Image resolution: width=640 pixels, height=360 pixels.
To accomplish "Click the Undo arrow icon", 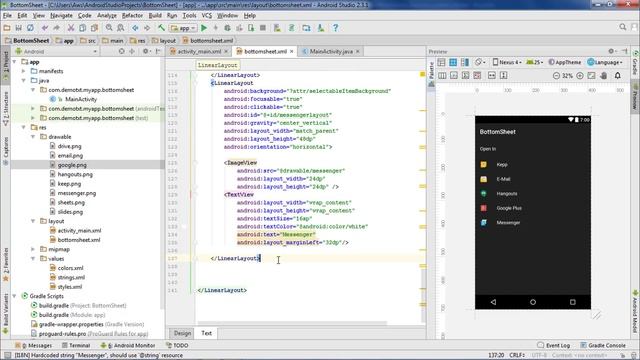I will click(45, 28).
